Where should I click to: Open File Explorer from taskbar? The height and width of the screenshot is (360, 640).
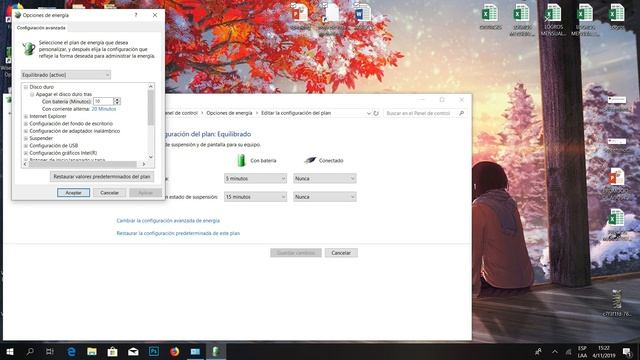(92, 351)
